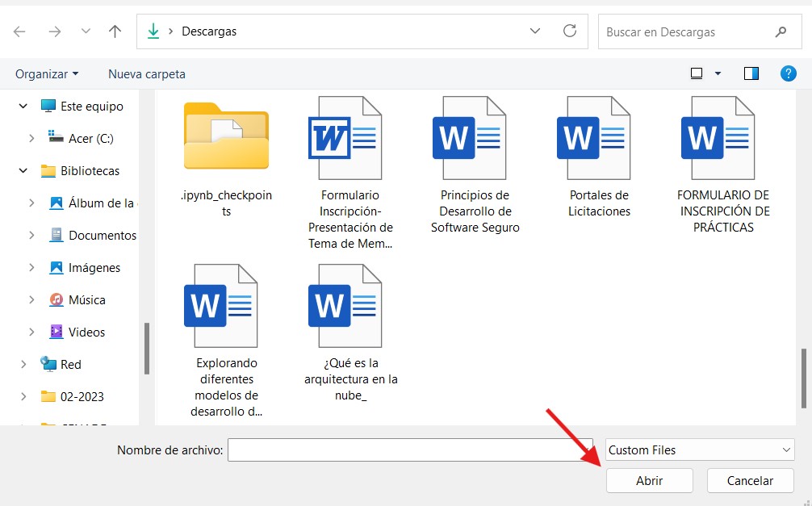Expand the 02-2023 folder node
The image size is (812, 506).
(x=23, y=396)
